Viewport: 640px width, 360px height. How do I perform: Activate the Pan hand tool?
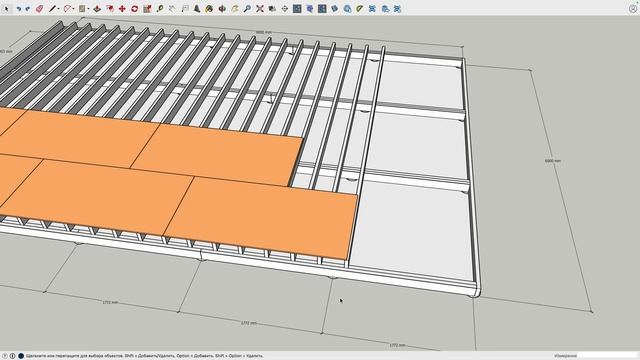[x=235, y=9]
